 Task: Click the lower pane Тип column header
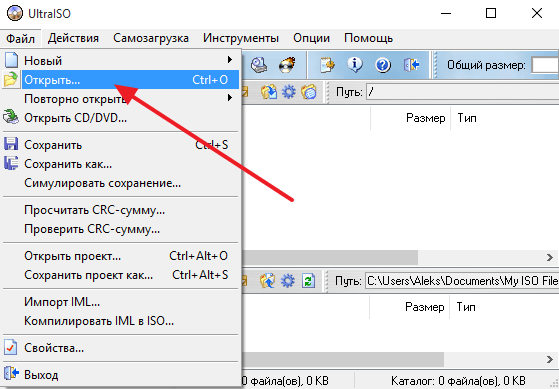(x=504, y=307)
